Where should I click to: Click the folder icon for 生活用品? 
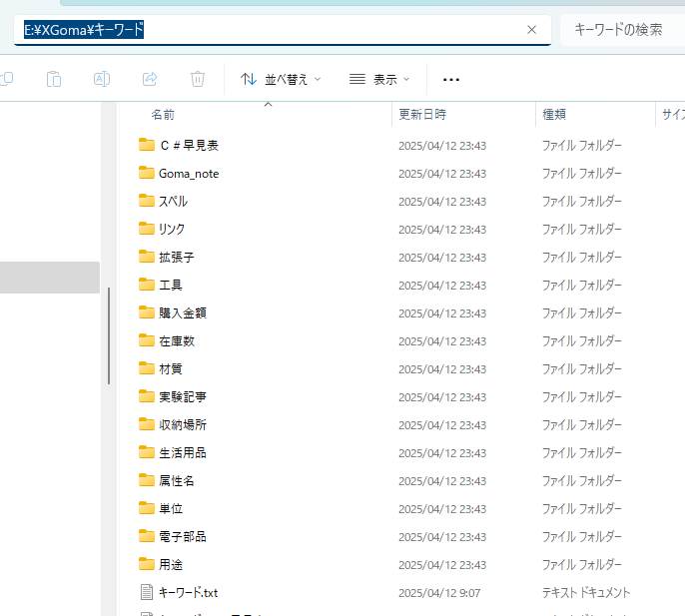click(x=147, y=452)
